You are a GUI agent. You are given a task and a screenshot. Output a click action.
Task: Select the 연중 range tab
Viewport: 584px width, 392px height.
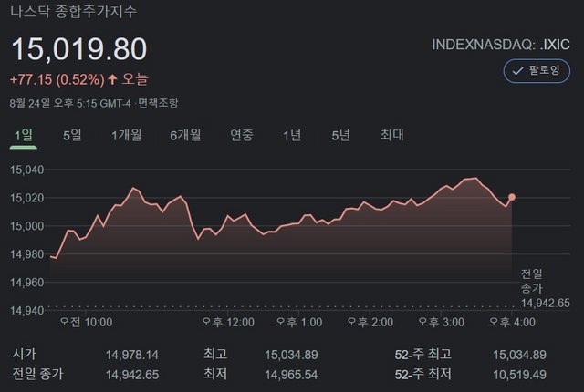tap(242, 135)
